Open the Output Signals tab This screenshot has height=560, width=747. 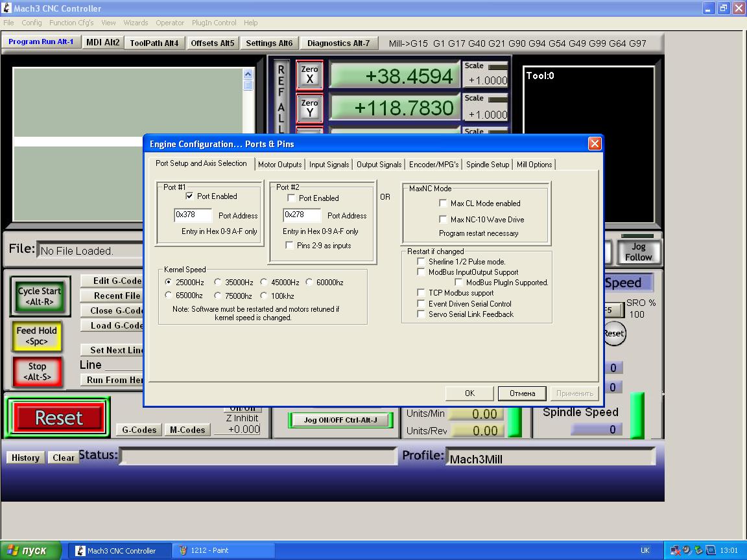[379, 164]
